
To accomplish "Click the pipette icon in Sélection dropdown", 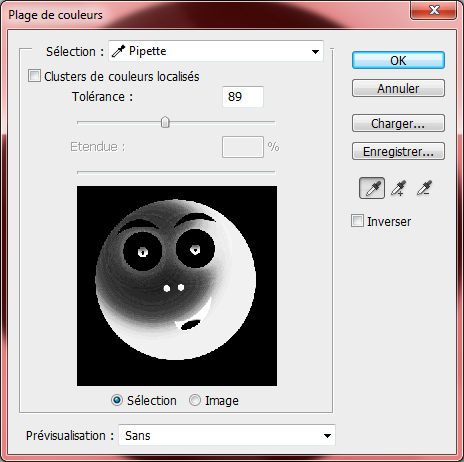I will coord(118,51).
